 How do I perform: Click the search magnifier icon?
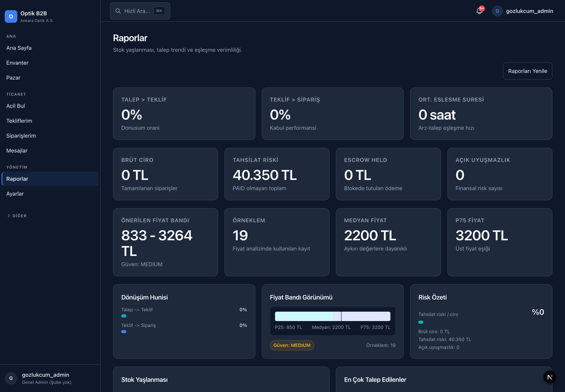point(118,11)
